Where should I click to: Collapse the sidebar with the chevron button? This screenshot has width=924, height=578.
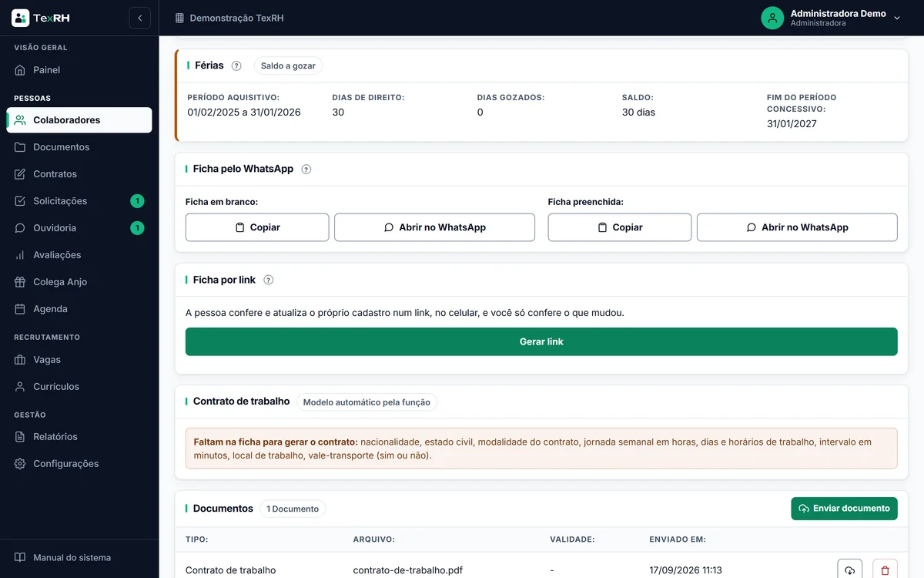point(139,18)
